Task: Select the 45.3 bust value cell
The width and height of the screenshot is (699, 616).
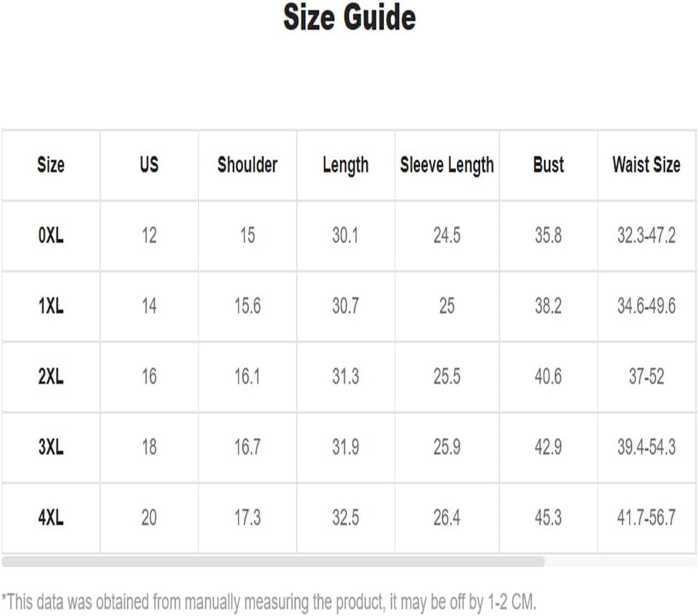Action: [549, 518]
